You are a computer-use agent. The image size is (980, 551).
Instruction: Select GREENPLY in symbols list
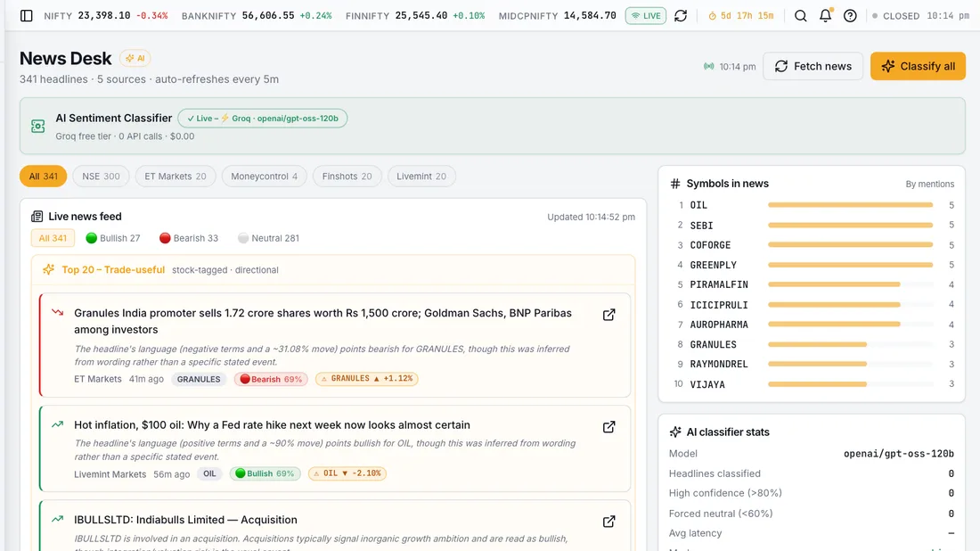713,265
